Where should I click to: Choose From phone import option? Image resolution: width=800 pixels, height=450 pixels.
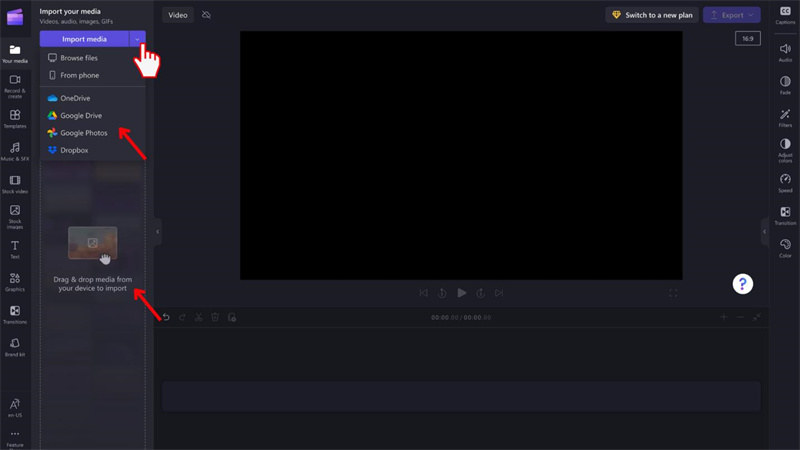tap(93, 75)
